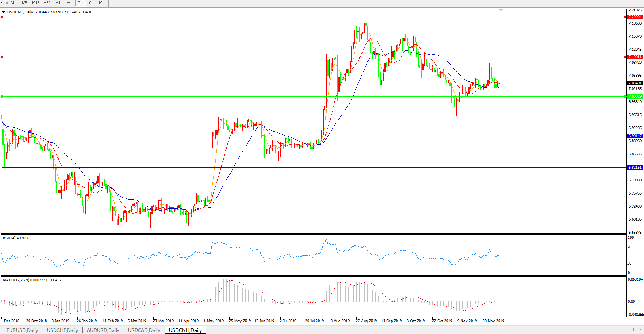The image size is (644, 334).
Task: Switch to the USDCHF,Daily tab
Action: [62, 330]
